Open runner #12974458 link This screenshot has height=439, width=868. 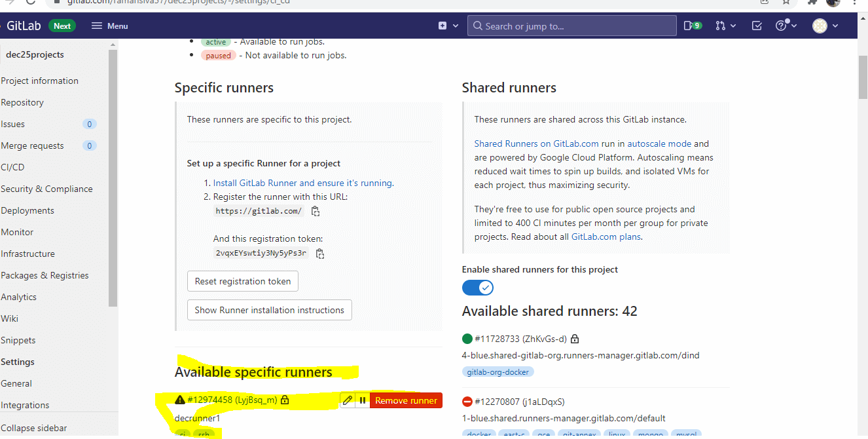pos(209,400)
